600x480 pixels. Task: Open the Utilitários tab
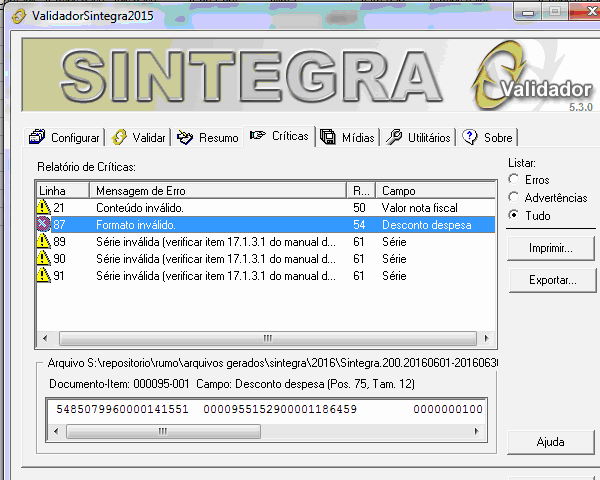tap(418, 137)
